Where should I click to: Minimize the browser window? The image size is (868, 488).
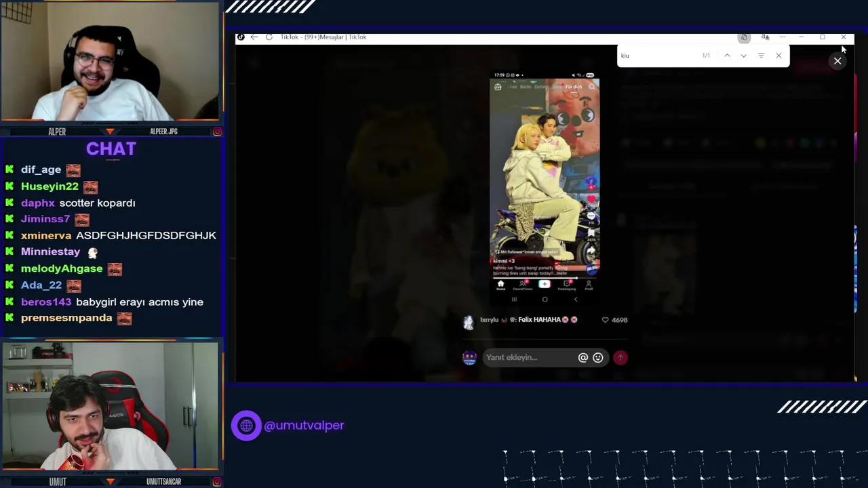pyautogui.click(x=801, y=37)
